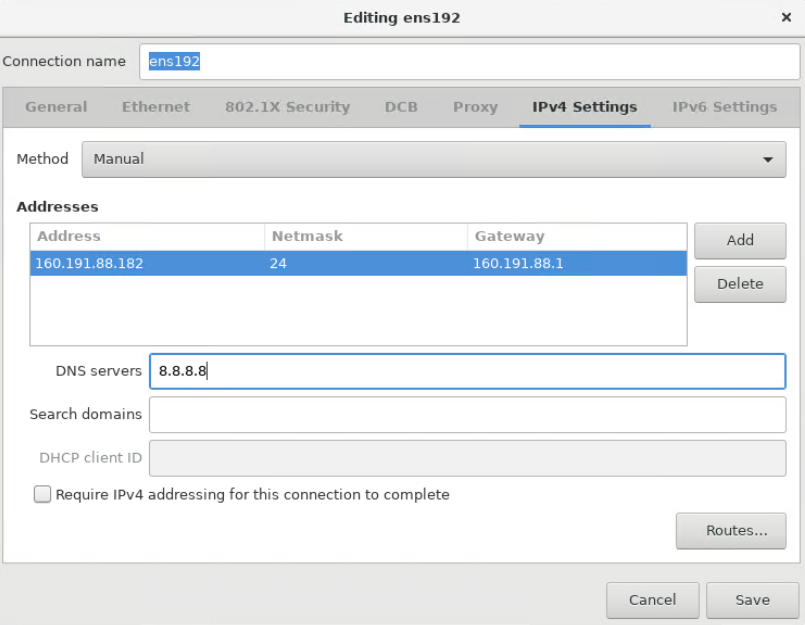
Task: Switch to the General tab
Action: pos(56,107)
